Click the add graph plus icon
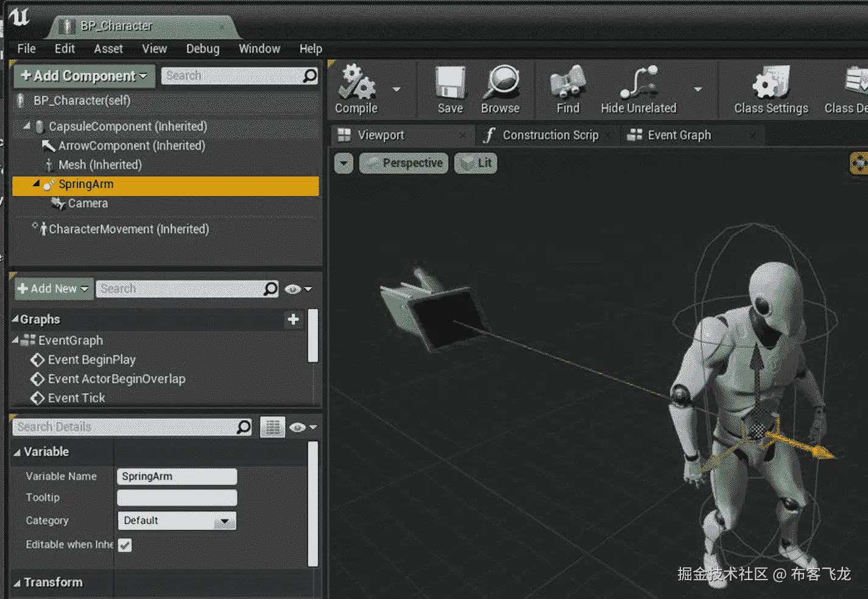The width and height of the screenshot is (868, 599). pyautogui.click(x=293, y=319)
